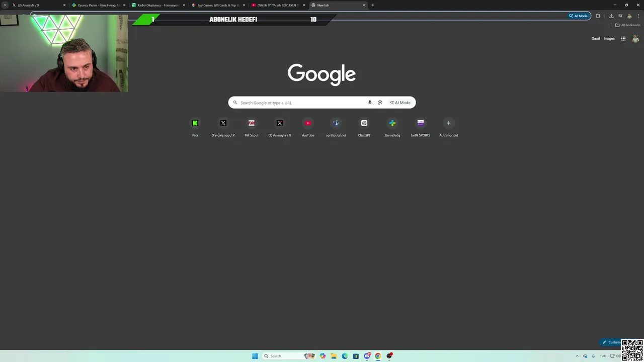644x362 pixels.
Task: Click the Windows taskbar Search box
Action: point(288,356)
